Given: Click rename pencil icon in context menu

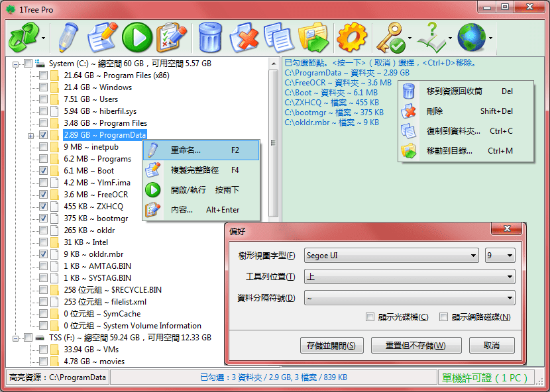Looking at the screenshot, I should click(x=153, y=150).
